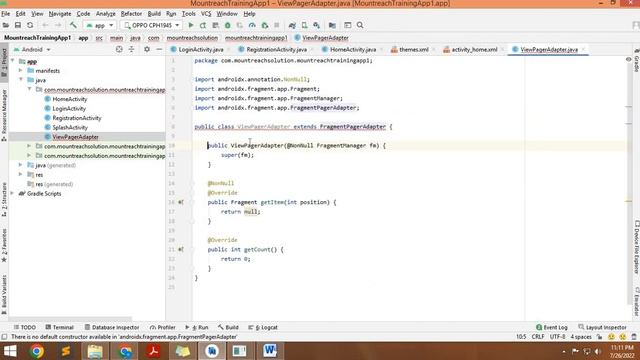Click the Make Project hammer icon
The height and width of the screenshot is (360, 640).
[x=73, y=25]
